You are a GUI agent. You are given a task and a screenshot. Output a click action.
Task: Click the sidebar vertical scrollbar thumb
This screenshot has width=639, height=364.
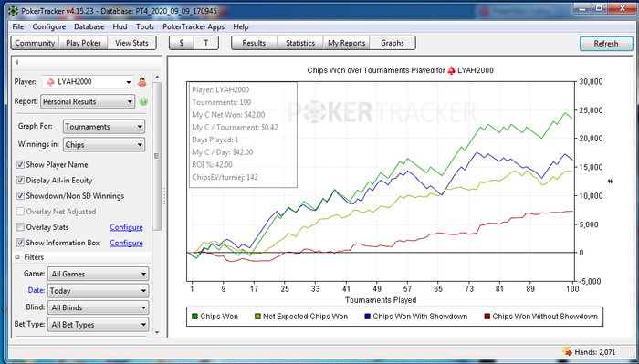[x=157, y=156]
